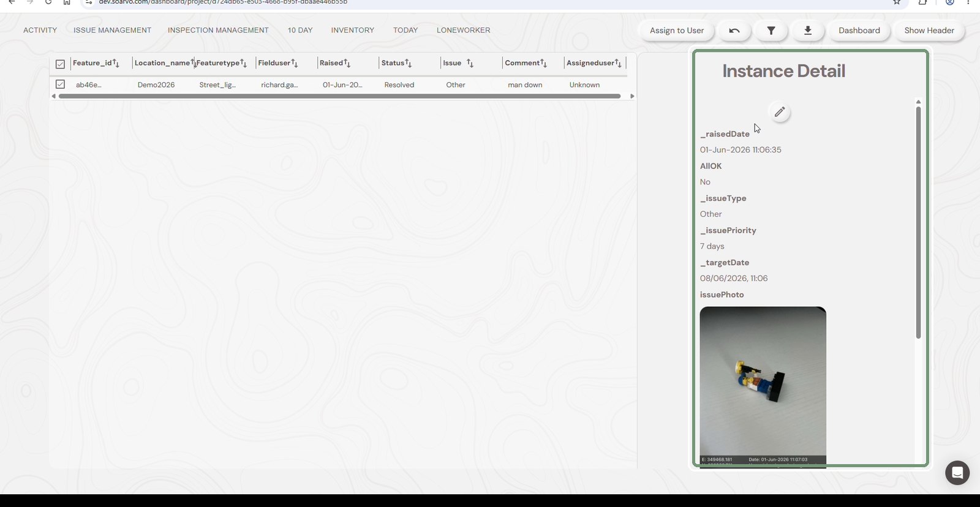Image resolution: width=980 pixels, height=507 pixels.
Task: Click the 'Demo2026' location cell
Action: point(156,85)
